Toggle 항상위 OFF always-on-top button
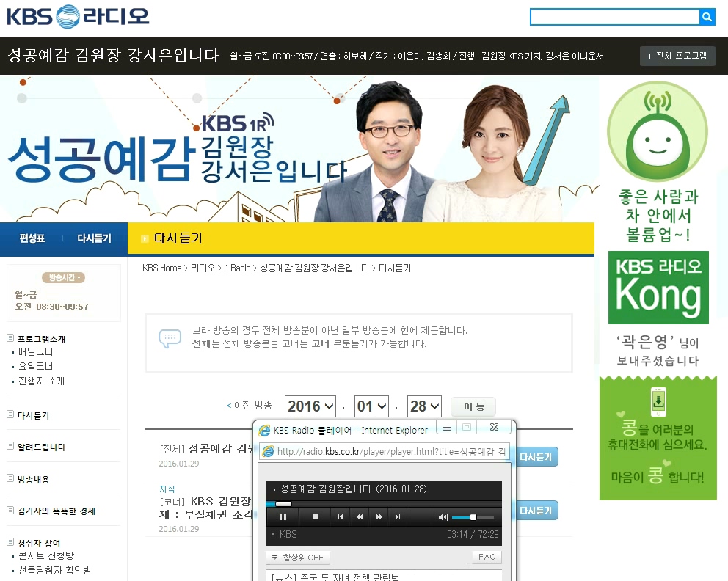 [x=298, y=557]
